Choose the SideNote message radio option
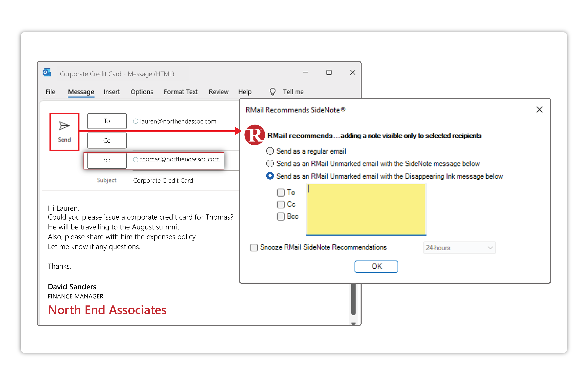Screen dimensions: 588x381 [x=270, y=163]
